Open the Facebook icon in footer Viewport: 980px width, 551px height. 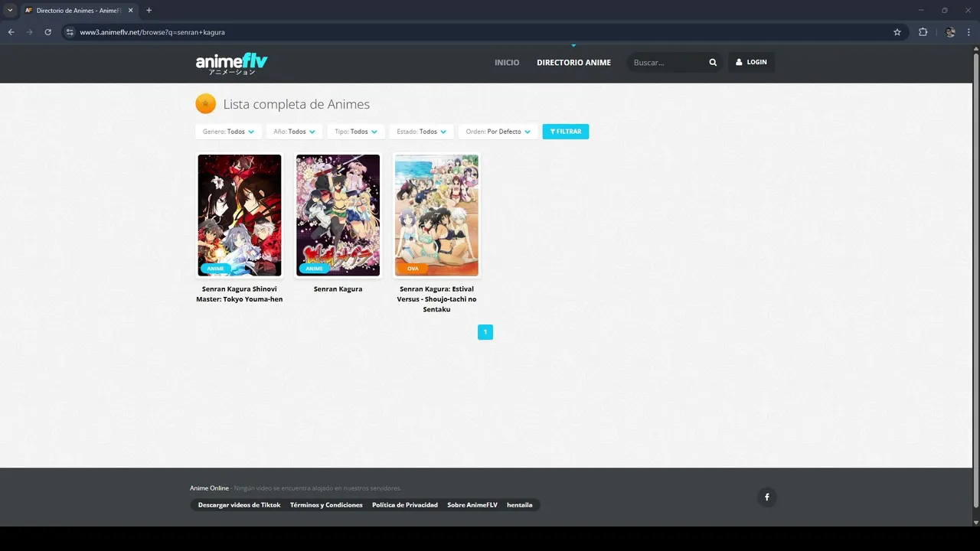tap(766, 497)
